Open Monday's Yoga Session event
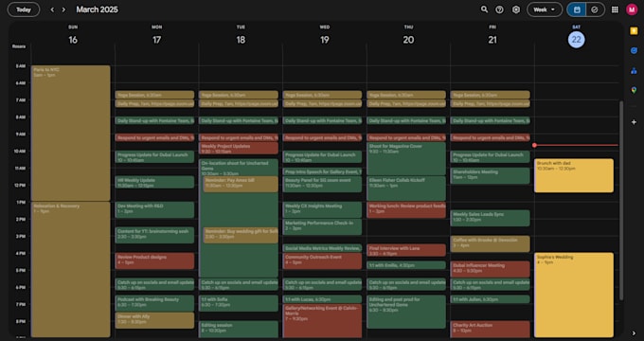Screen dimensions: 644x341 coord(154,95)
